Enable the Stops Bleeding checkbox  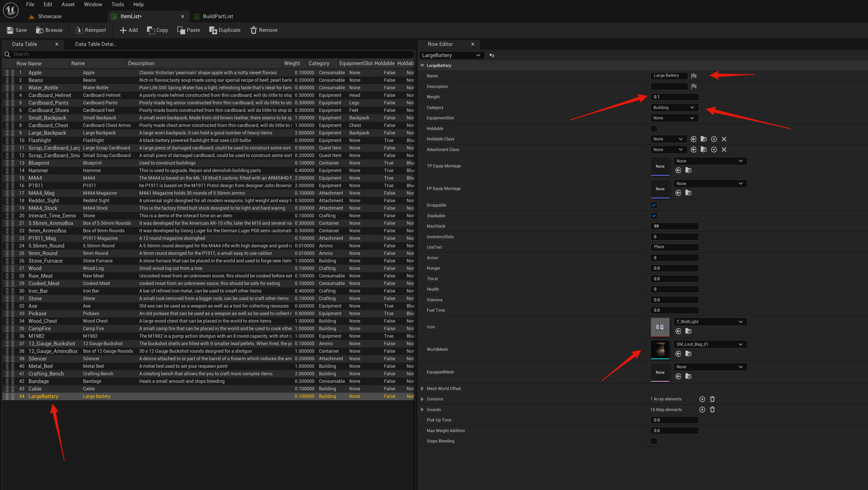coord(654,441)
